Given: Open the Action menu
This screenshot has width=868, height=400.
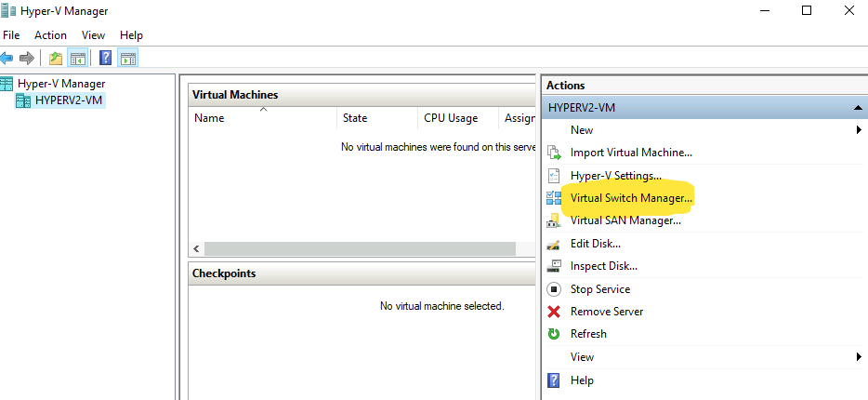Looking at the screenshot, I should (50, 35).
